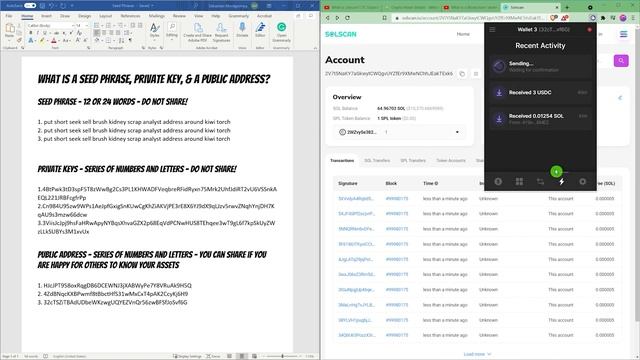Copy the account address on Solscan
The image size is (640, 360).
(462, 74)
